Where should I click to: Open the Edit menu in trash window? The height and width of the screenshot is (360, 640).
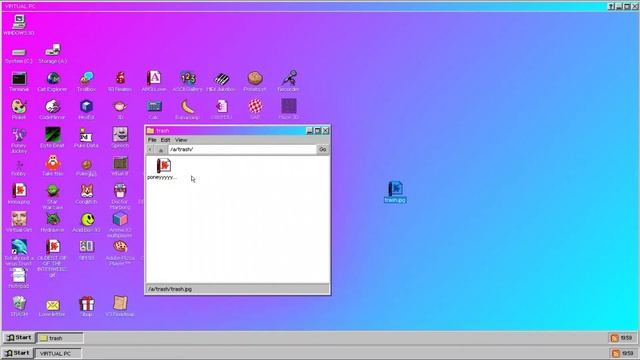165,140
